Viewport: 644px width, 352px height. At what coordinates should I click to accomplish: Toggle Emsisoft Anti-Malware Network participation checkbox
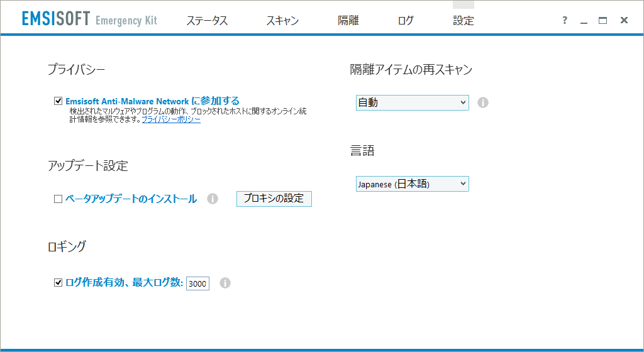click(58, 101)
